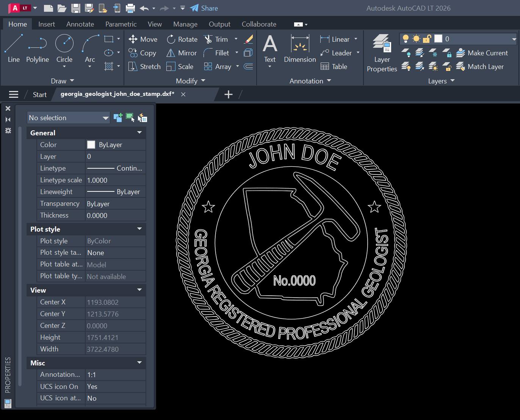This screenshot has height=420, width=520.
Task: Toggle freeze sun icon for layer 0
Action: point(416,39)
